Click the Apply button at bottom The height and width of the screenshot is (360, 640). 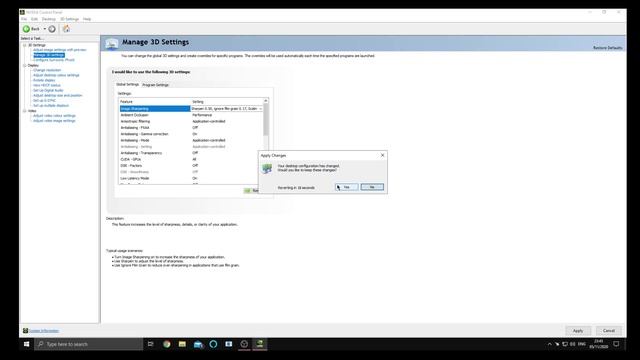coord(578,331)
